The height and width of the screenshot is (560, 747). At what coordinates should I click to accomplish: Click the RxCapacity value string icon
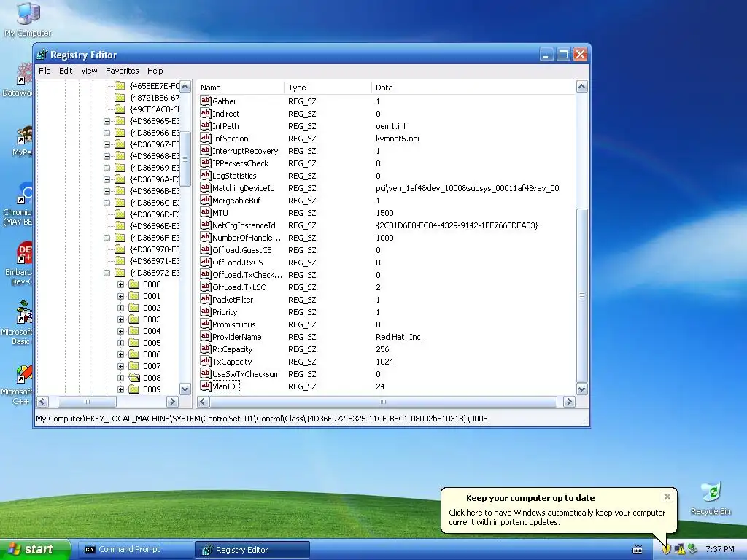[205, 349]
